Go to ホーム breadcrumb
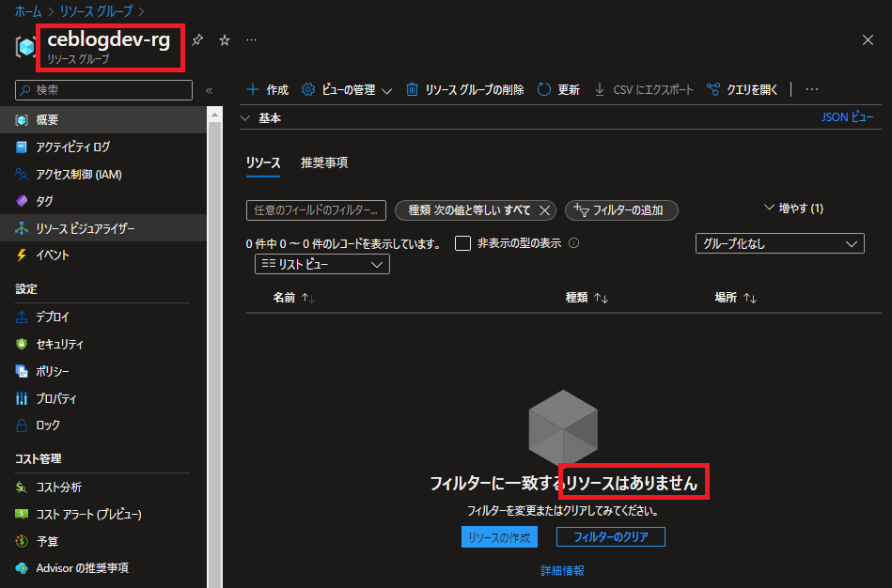892x588 pixels. click(x=28, y=11)
